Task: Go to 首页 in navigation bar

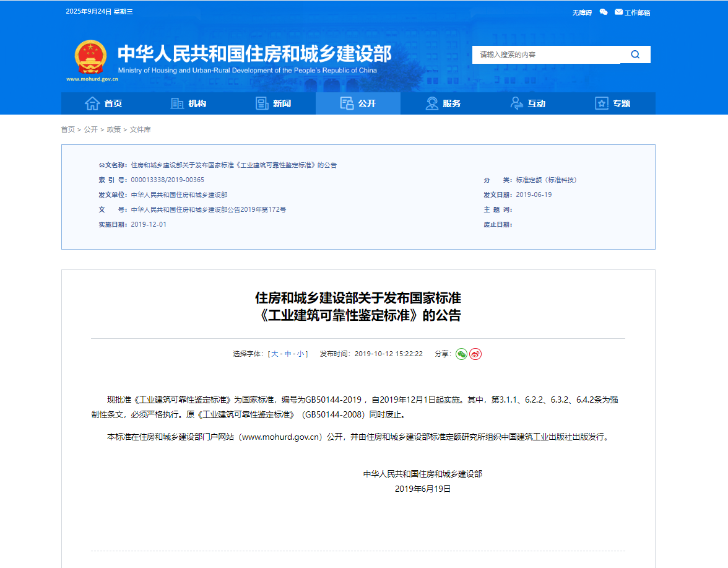Action: click(x=103, y=103)
